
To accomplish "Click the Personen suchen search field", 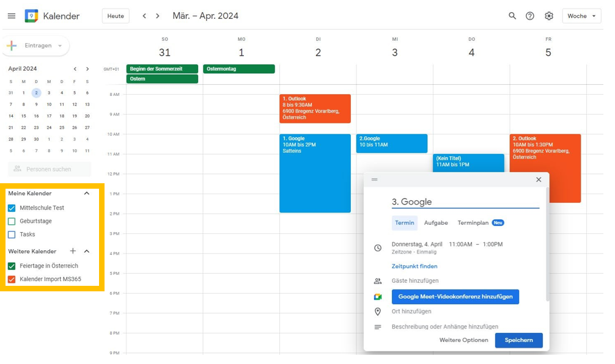I will point(50,169).
